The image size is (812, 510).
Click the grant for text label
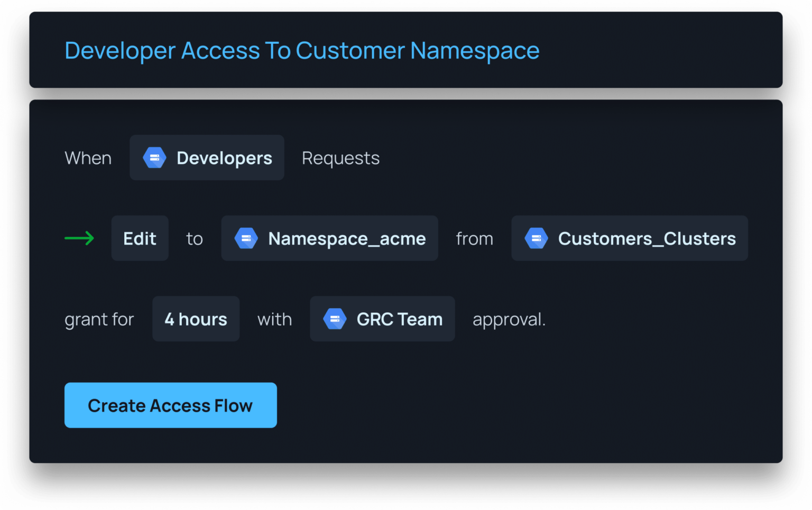tap(99, 319)
